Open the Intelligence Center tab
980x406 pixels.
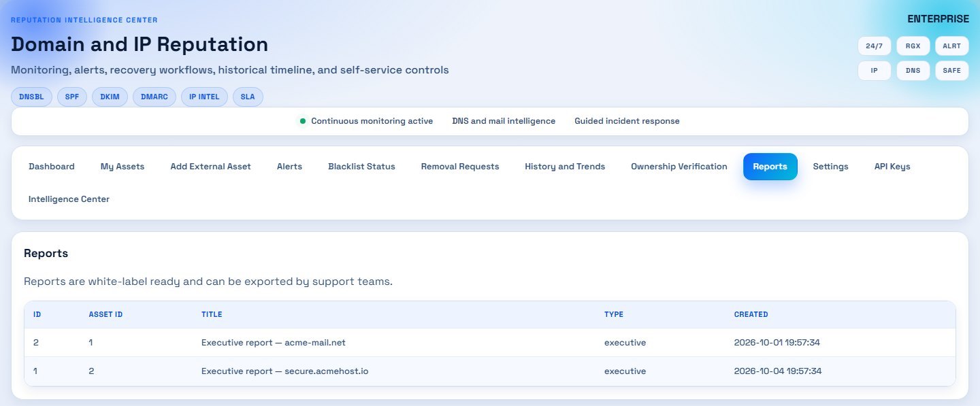click(69, 199)
